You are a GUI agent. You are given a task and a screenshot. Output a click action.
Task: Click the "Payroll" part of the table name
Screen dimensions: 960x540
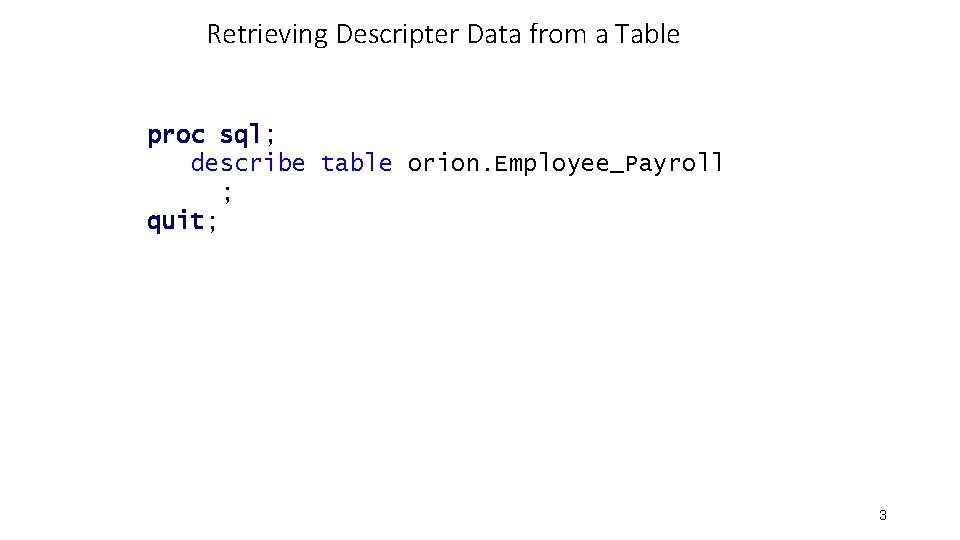click(x=673, y=164)
